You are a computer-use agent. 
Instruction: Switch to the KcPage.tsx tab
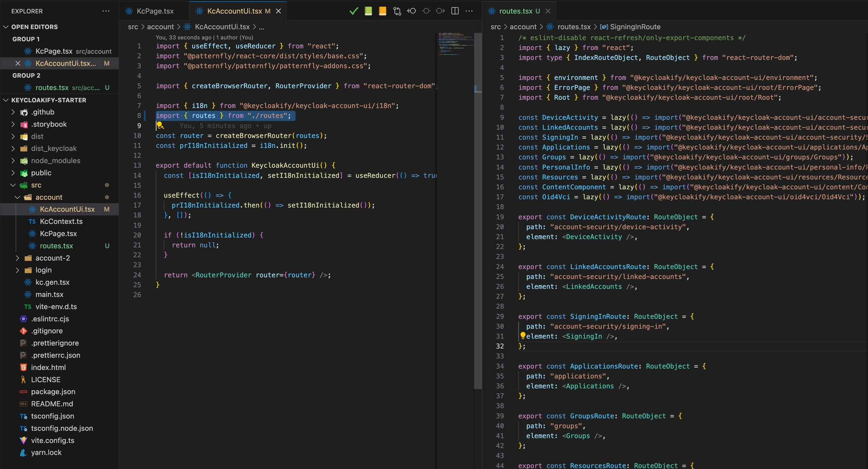coord(155,11)
